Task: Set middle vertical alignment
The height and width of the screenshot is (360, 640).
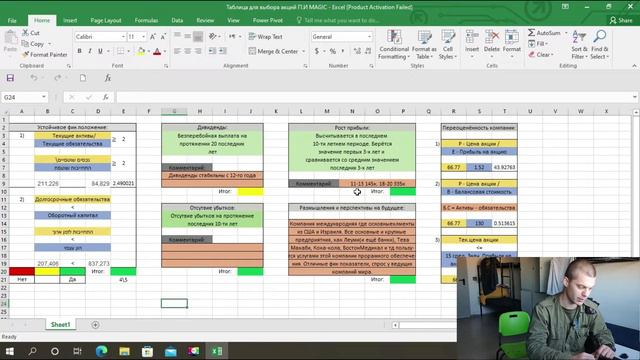Action: [187, 37]
